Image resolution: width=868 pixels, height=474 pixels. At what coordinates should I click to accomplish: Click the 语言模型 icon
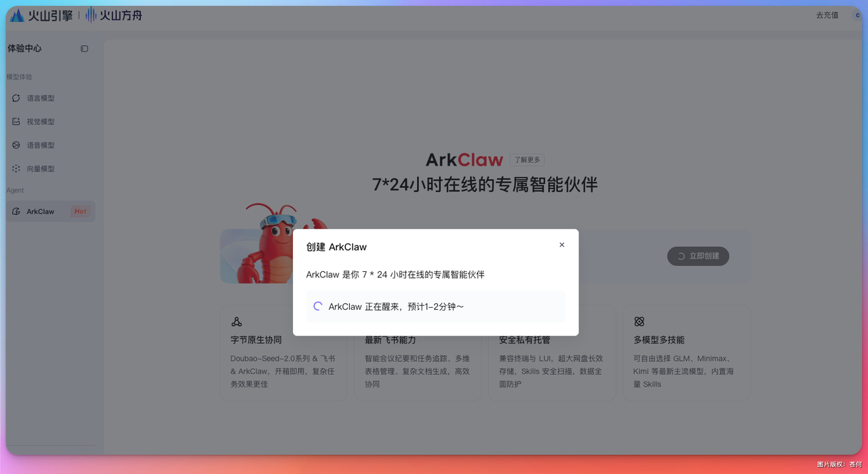(16, 98)
